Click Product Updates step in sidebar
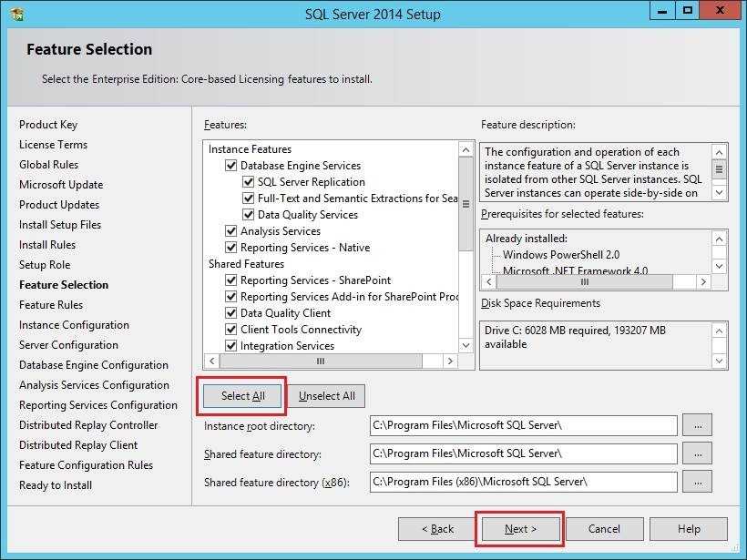The image size is (747, 560). pyautogui.click(x=59, y=205)
